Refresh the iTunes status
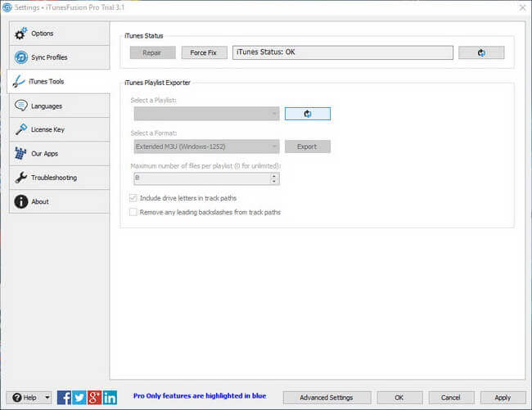 coord(481,52)
